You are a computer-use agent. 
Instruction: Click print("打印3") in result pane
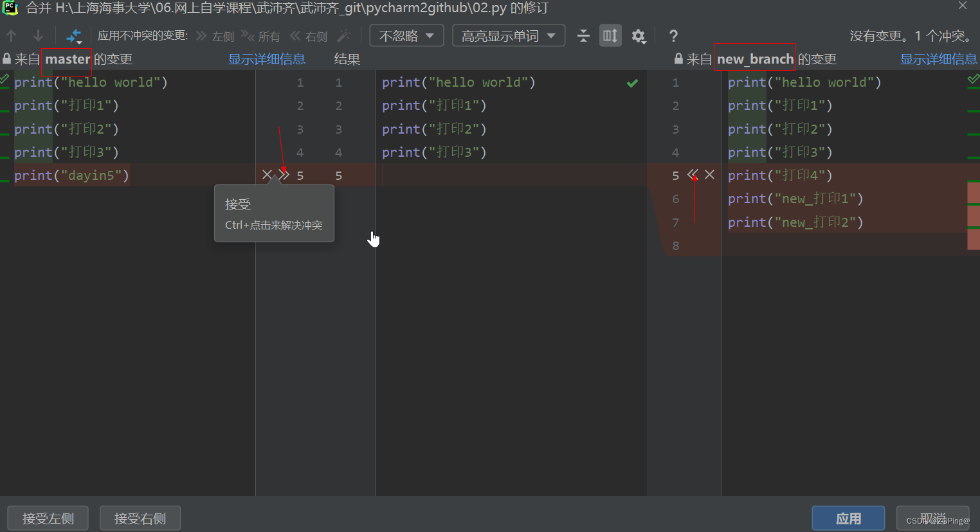(x=434, y=152)
